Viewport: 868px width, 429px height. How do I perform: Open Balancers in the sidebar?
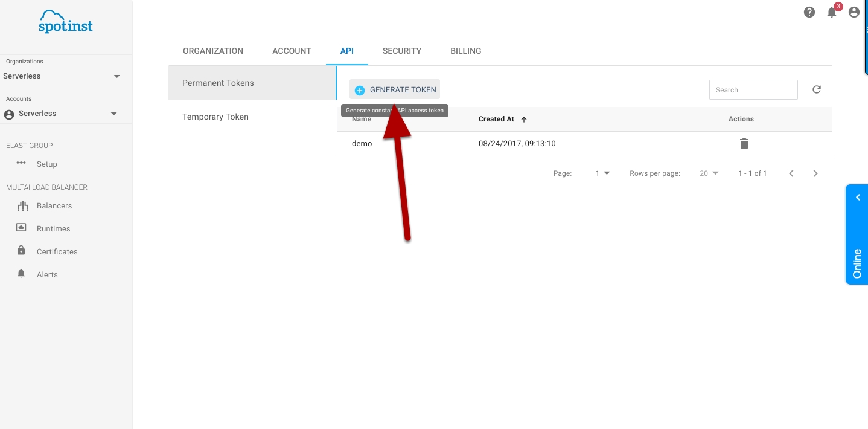[x=54, y=206]
